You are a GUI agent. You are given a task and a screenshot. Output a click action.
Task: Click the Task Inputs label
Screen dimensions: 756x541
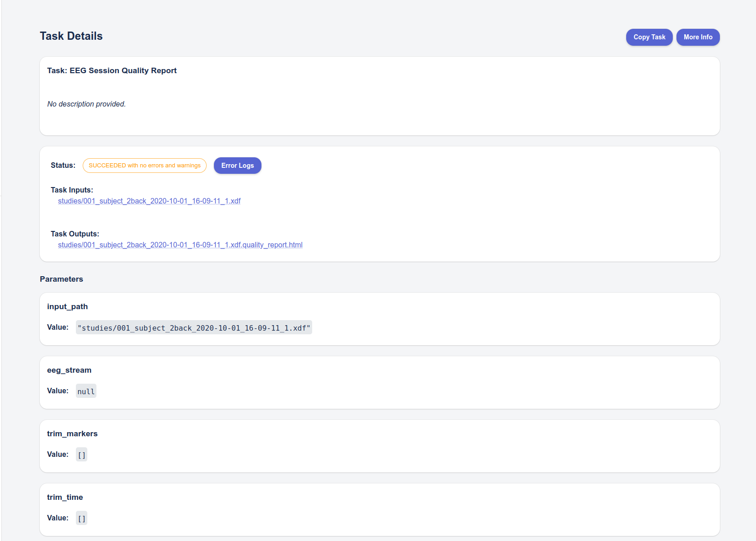coord(72,190)
